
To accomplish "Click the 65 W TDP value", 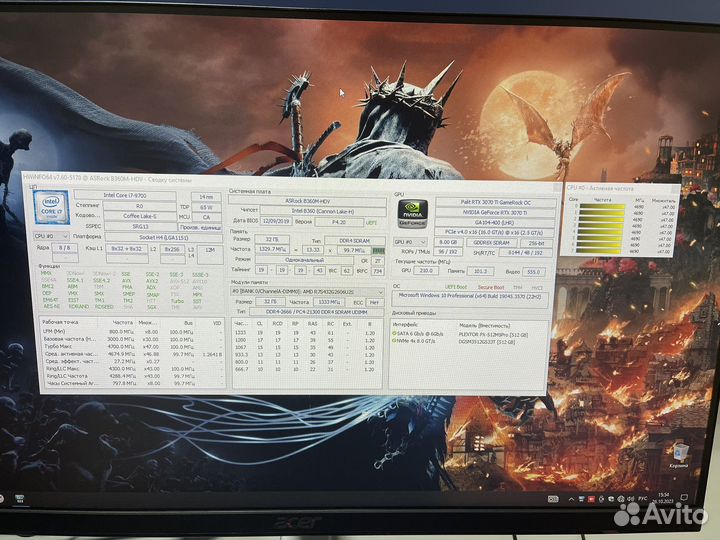I will tap(206, 207).
